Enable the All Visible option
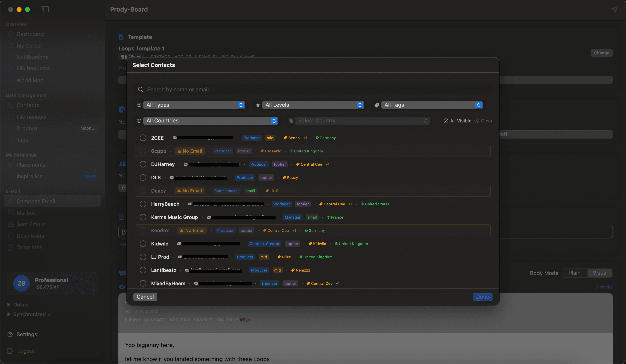Viewport: 626px width, 364px height. [x=457, y=121]
